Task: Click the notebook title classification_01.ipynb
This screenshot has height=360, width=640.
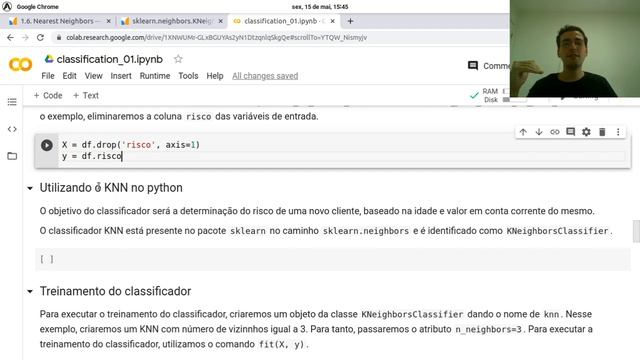Action: point(109,59)
